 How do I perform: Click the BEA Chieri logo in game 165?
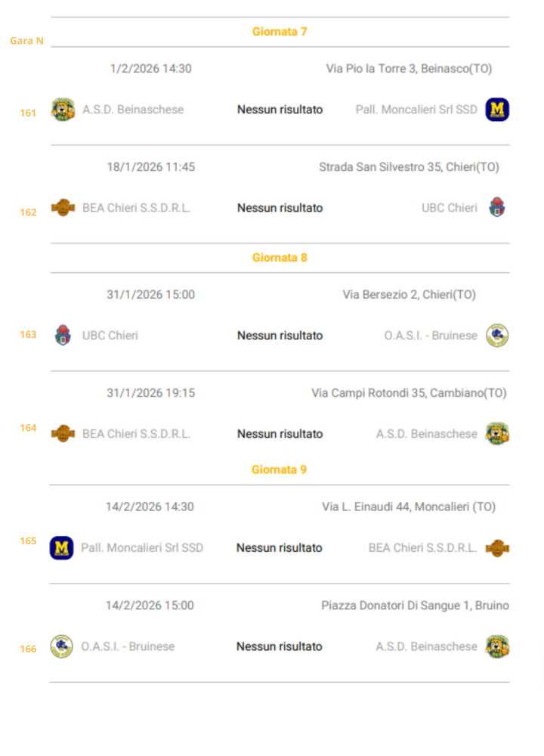496,547
